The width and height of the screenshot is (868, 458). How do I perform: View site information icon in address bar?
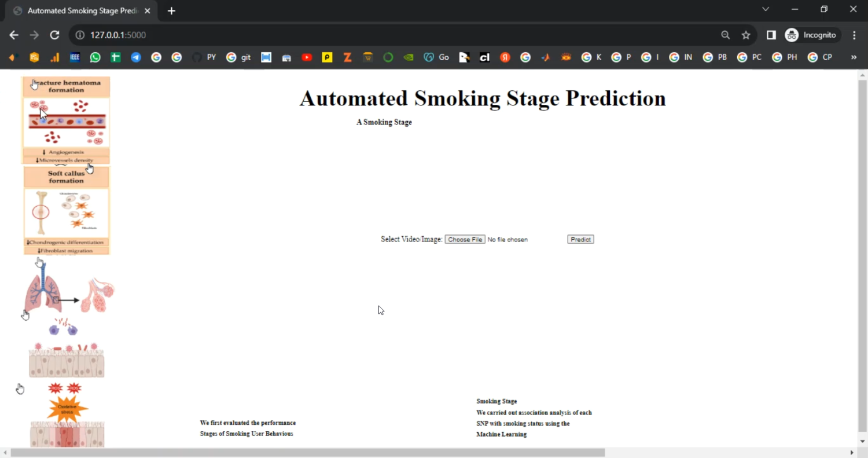tap(80, 35)
